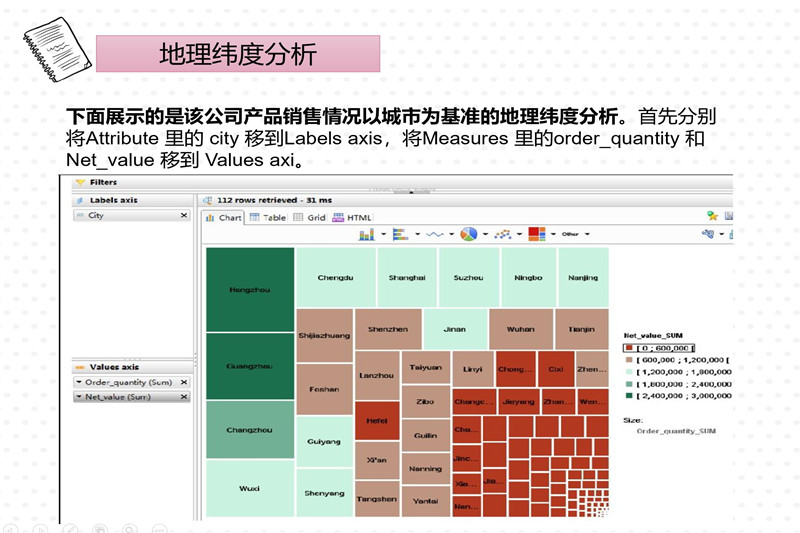Open dropdown arrow beside pie chart icon

coord(485,234)
